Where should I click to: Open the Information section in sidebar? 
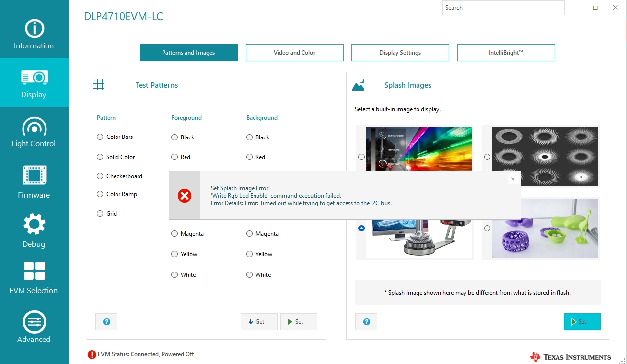[x=34, y=33]
